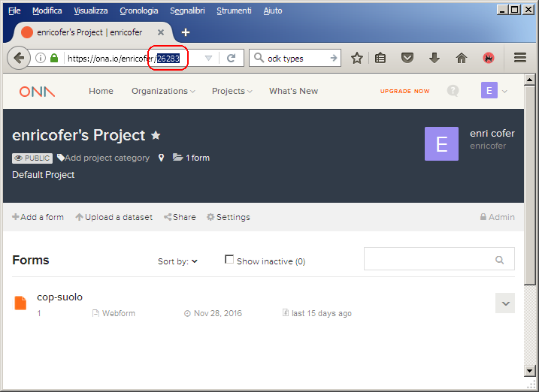Image resolution: width=539 pixels, height=392 pixels.
Task: Open the URL history dropdown arrow
Action: coord(208,58)
